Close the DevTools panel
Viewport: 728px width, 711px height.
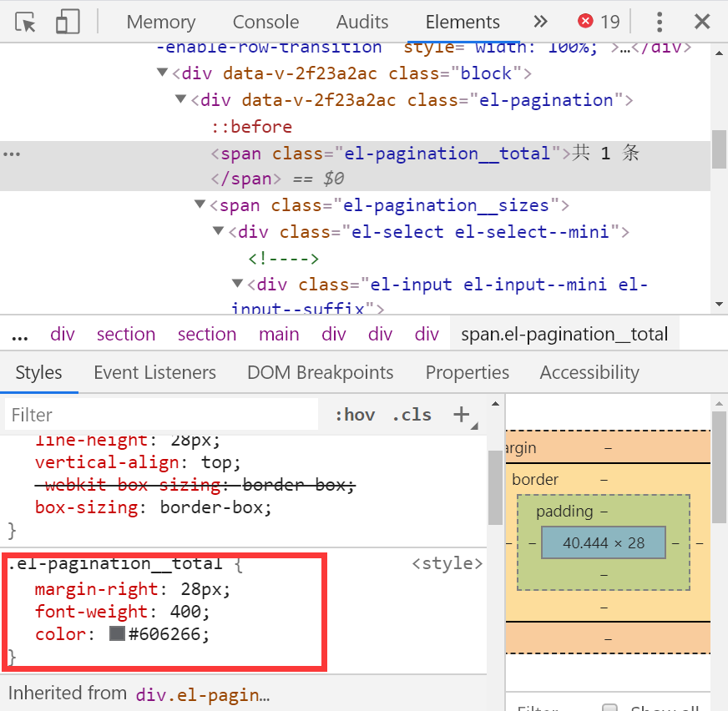(702, 22)
